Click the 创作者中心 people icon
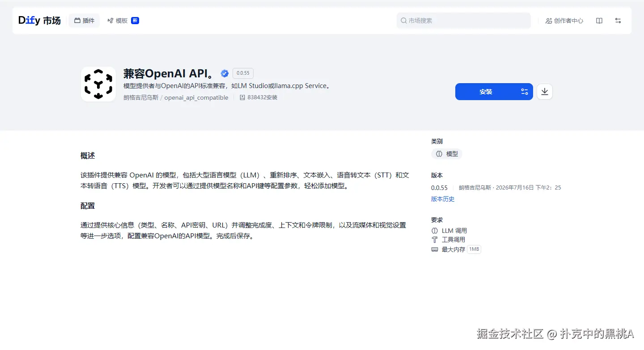This screenshot has height=350, width=644. 549,21
